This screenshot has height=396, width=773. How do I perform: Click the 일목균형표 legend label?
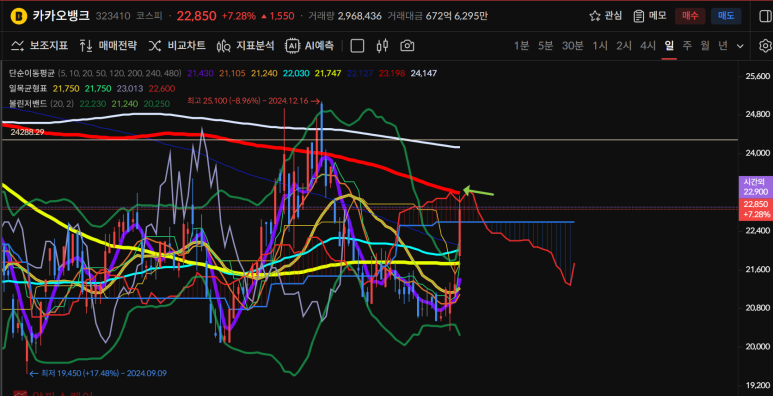(28, 89)
